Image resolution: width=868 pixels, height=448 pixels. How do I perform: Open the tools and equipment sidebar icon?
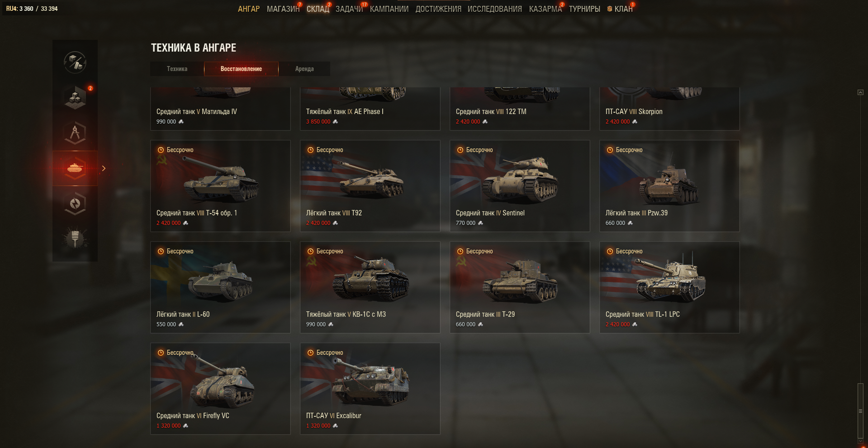[x=75, y=62]
